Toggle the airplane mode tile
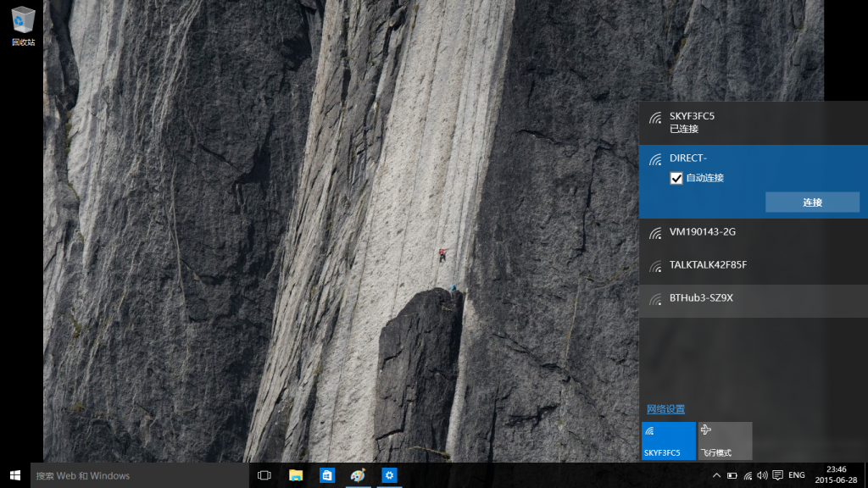The image size is (868, 488). [726, 441]
